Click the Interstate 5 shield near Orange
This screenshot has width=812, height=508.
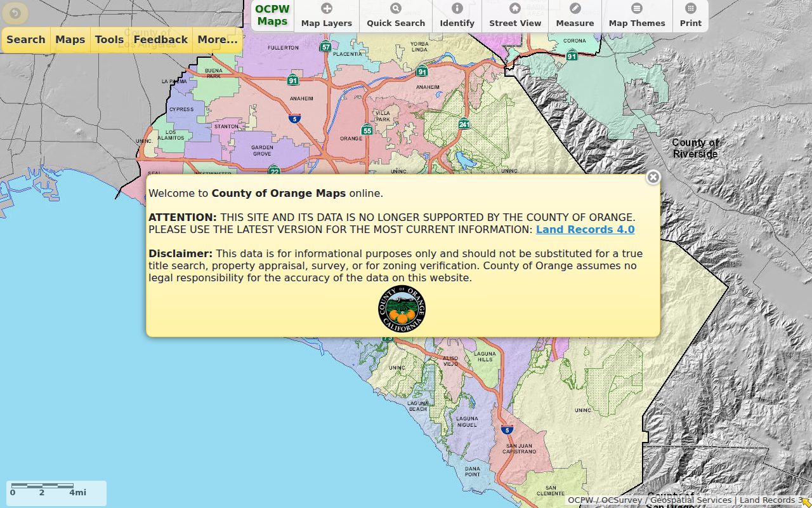coord(294,118)
